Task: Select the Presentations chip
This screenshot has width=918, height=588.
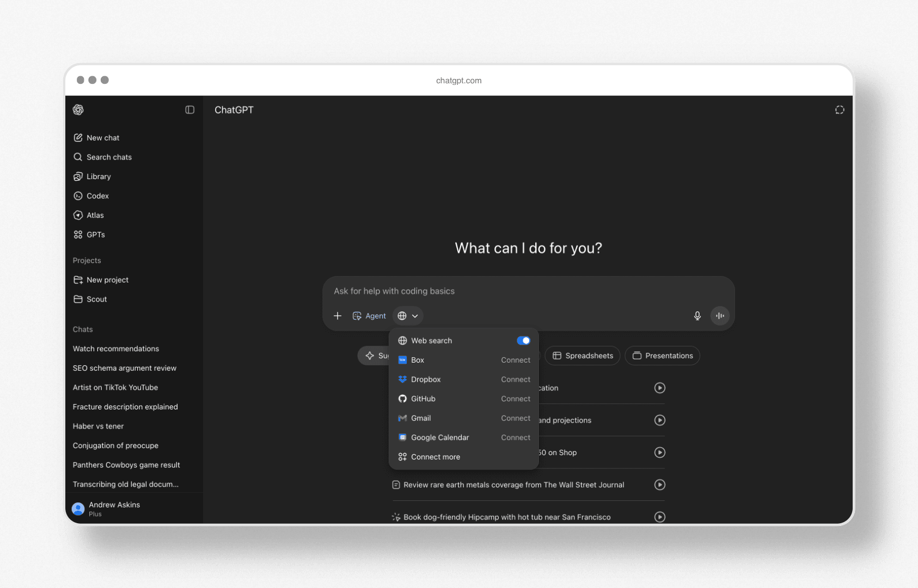Action: point(663,356)
